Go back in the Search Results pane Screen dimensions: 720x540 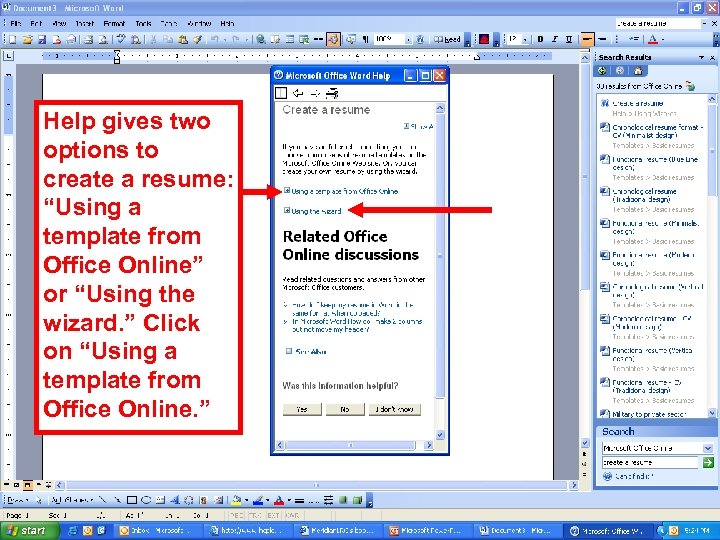[x=602, y=71]
